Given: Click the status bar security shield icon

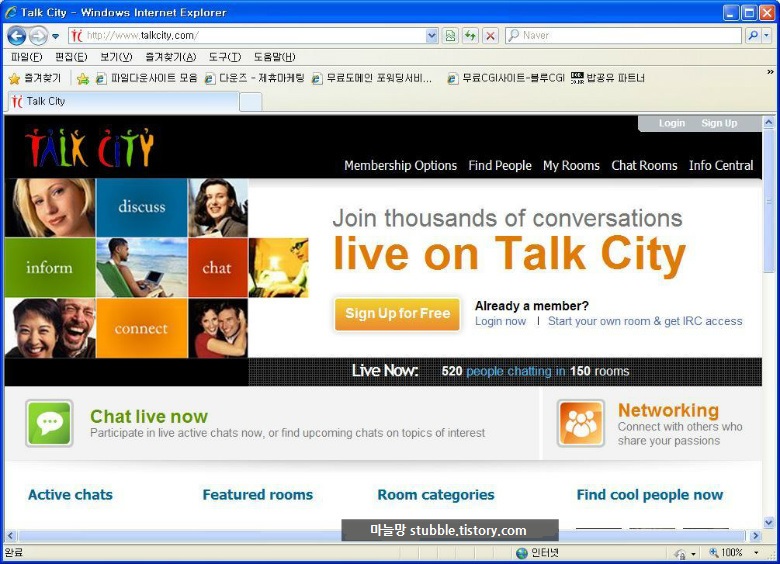Looking at the screenshot, I should [680, 553].
